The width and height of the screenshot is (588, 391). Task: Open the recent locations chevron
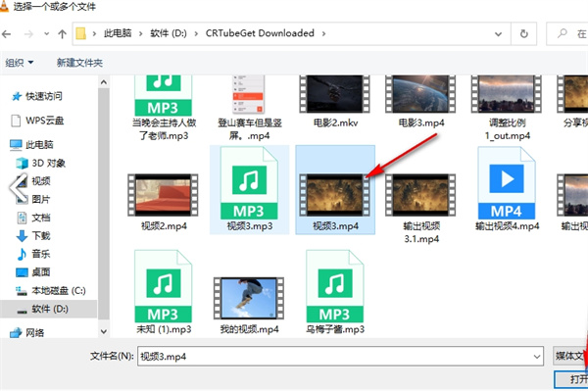point(46,33)
